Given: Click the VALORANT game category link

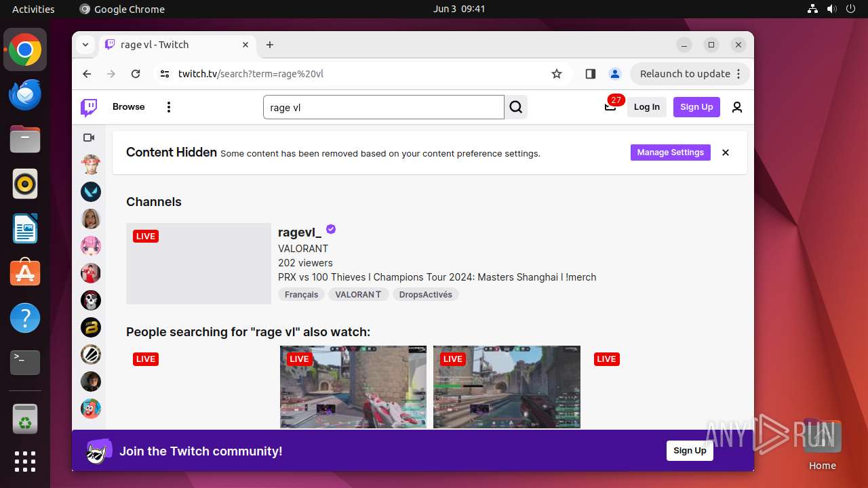Looking at the screenshot, I should click(x=303, y=249).
